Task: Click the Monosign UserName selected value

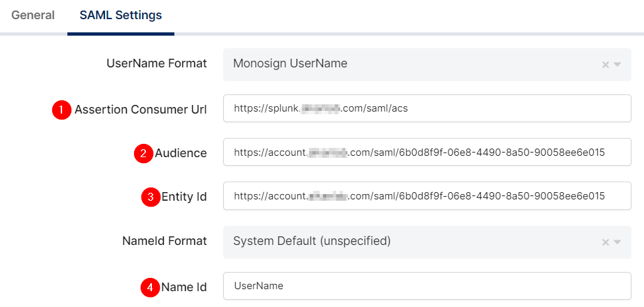Action: tap(290, 64)
